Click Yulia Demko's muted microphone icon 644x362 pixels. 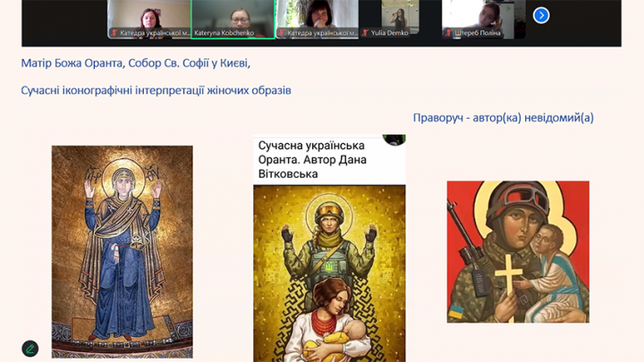[x=366, y=33]
